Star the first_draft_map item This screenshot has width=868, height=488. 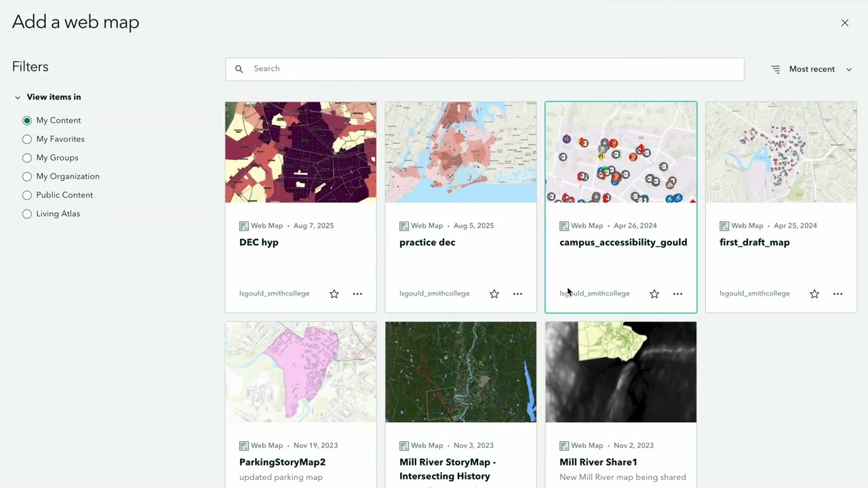pyautogui.click(x=814, y=293)
